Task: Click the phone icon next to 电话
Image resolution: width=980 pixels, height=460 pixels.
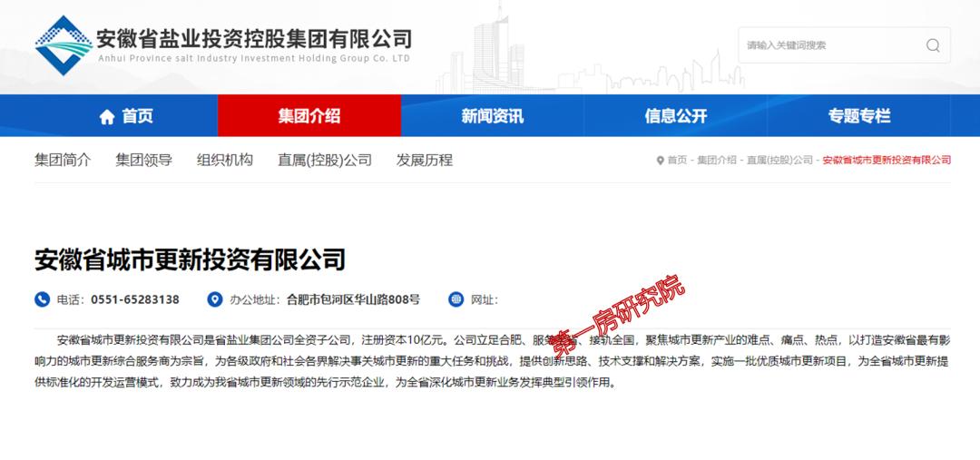Action: [x=42, y=299]
